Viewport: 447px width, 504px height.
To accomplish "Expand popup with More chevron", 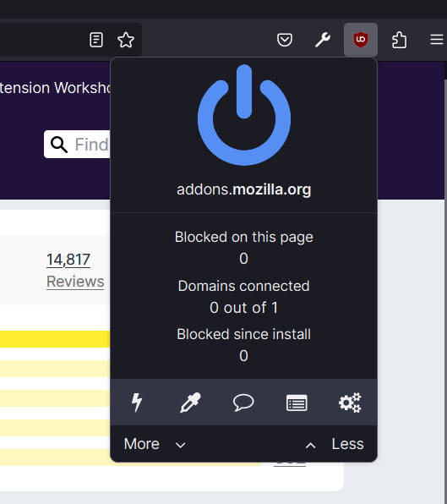I will (155, 444).
